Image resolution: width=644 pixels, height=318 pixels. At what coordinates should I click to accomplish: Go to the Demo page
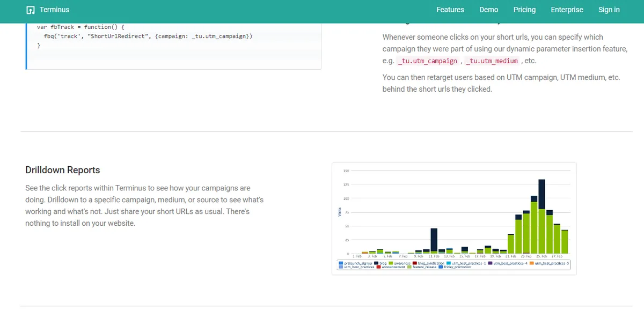point(488,10)
